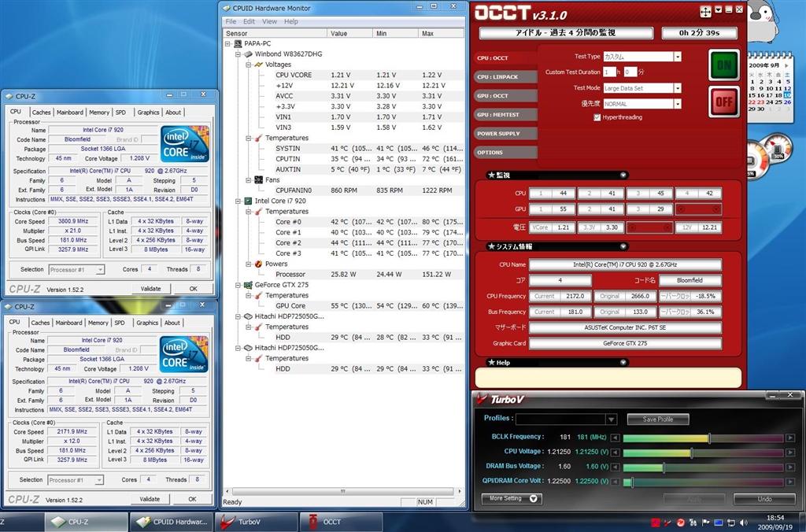Click the CPU Voltage increase arrow
806x532 pixels.
[x=789, y=453]
